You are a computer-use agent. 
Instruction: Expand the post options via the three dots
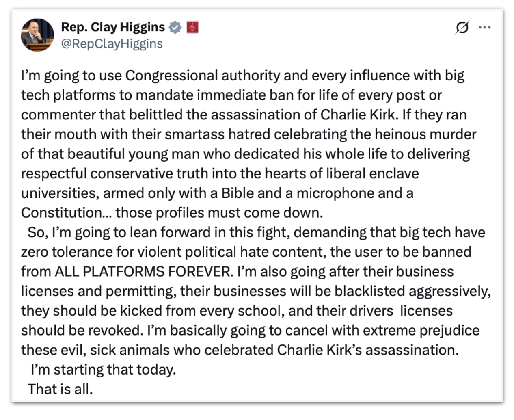tap(485, 28)
